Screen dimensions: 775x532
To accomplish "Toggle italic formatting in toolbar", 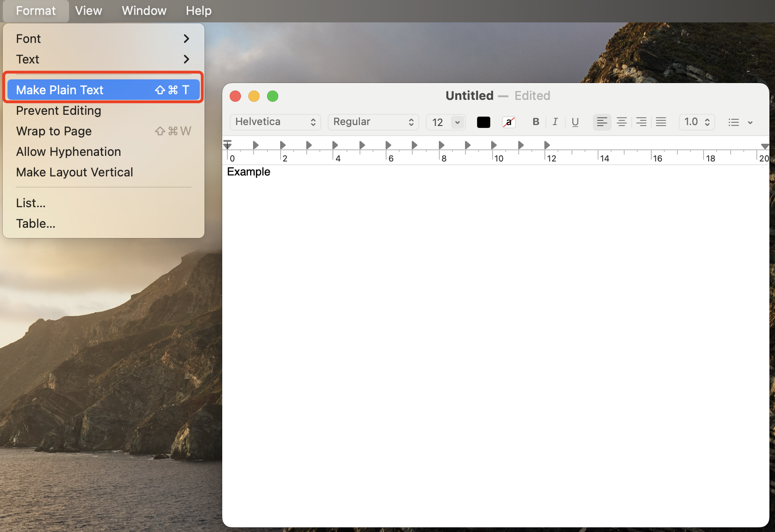I will pyautogui.click(x=555, y=122).
